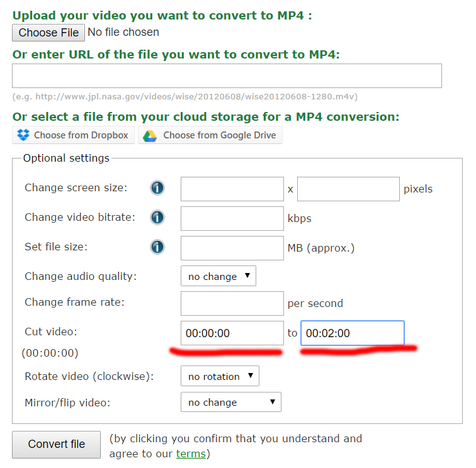Click the Google Drive logo icon
The width and height of the screenshot is (476, 468).
pyautogui.click(x=150, y=136)
